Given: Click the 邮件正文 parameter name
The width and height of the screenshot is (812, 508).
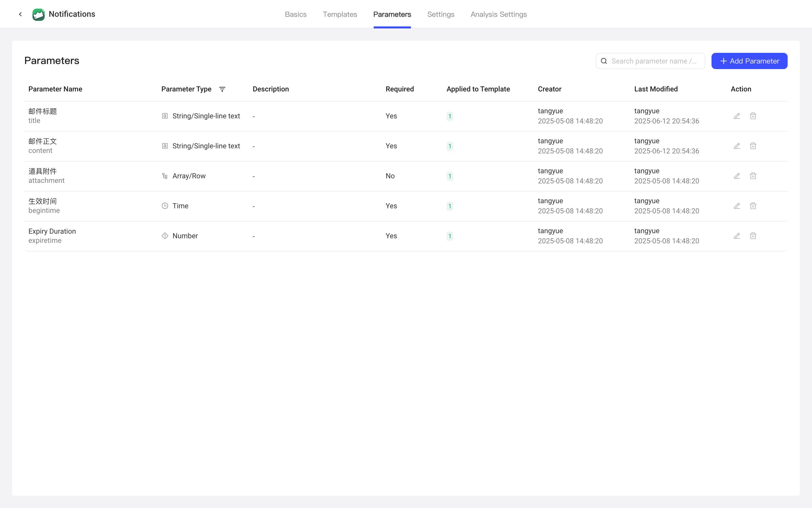Looking at the screenshot, I should pyautogui.click(x=43, y=141).
